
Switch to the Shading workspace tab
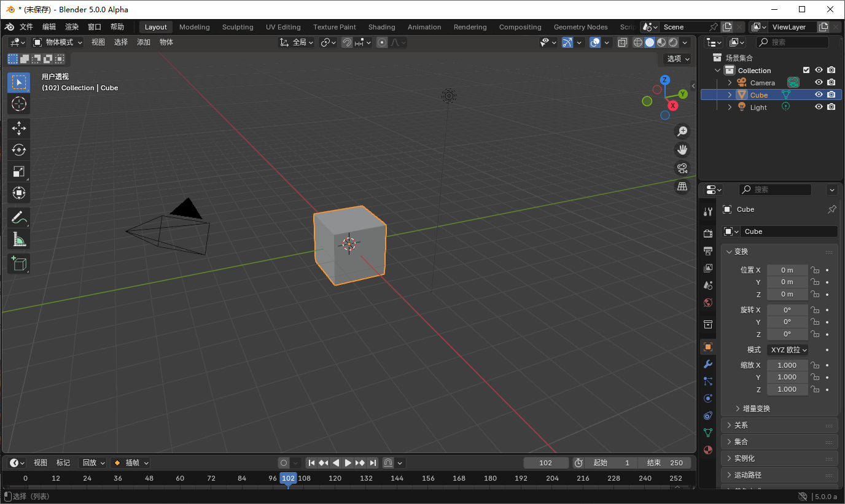[x=382, y=27]
